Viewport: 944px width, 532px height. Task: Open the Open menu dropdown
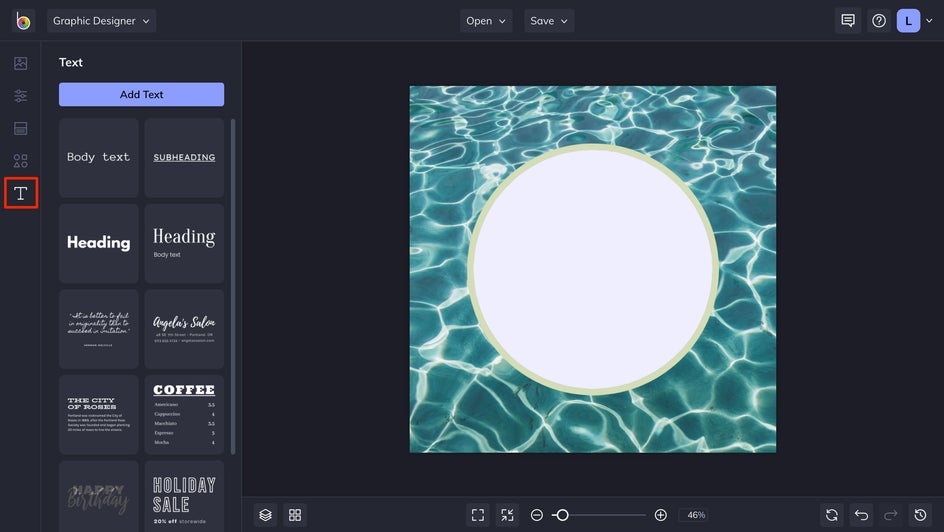click(x=486, y=21)
